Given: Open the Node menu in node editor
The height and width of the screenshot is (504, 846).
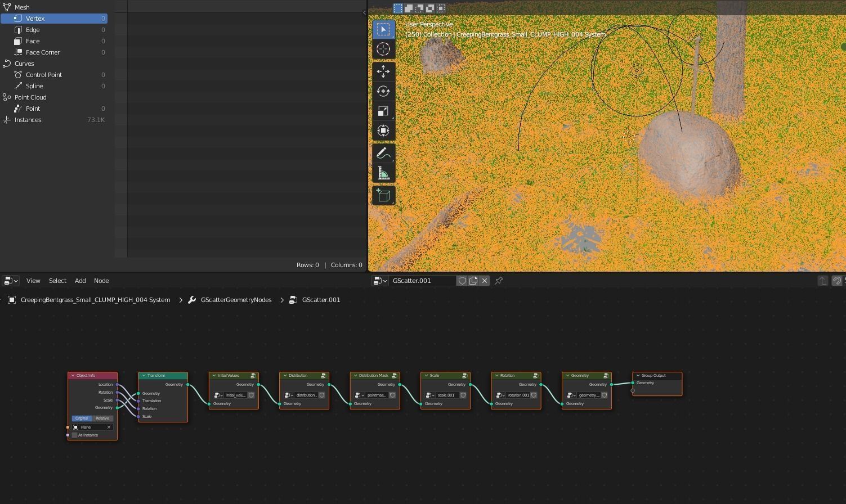Looking at the screenshot, I should tap(101, 281).
